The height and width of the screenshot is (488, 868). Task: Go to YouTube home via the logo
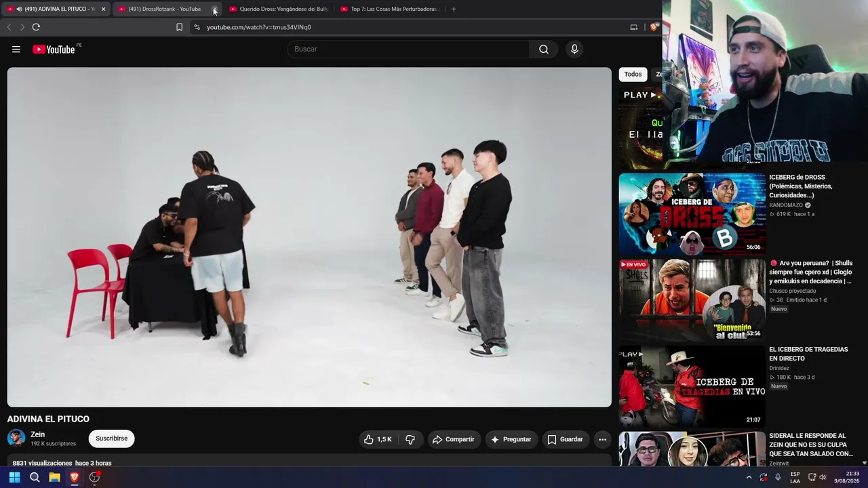(54, 49)
